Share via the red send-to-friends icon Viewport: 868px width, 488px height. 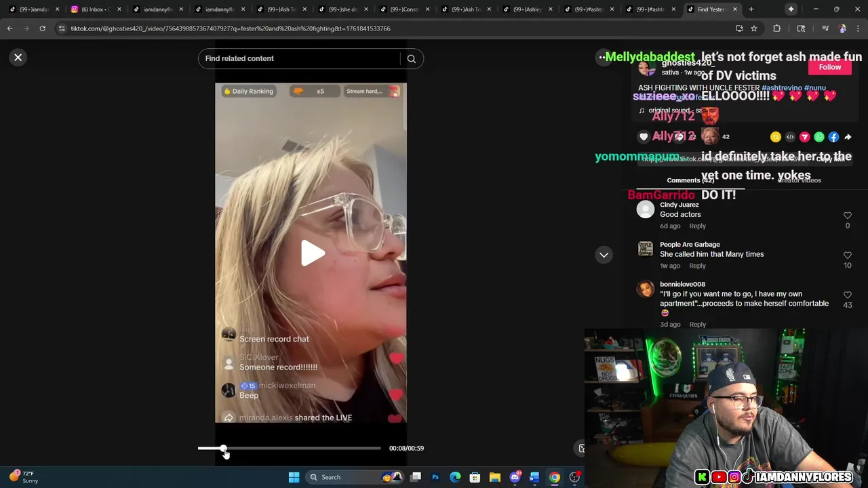(804, 137)
